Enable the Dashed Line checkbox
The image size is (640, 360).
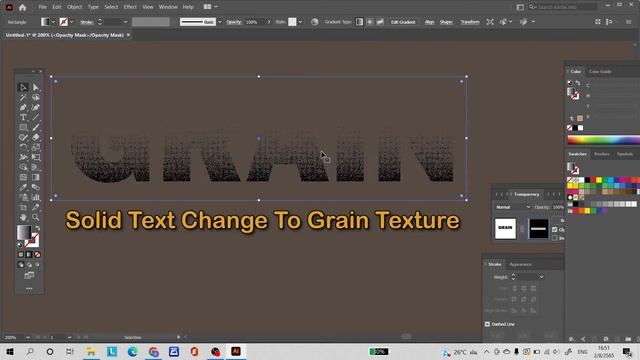[487, 324]
